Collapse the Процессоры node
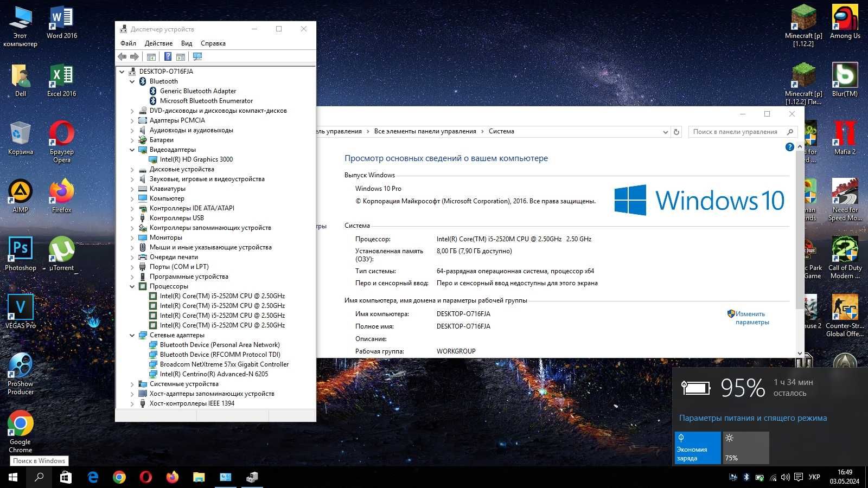 [x=132, y=286]
